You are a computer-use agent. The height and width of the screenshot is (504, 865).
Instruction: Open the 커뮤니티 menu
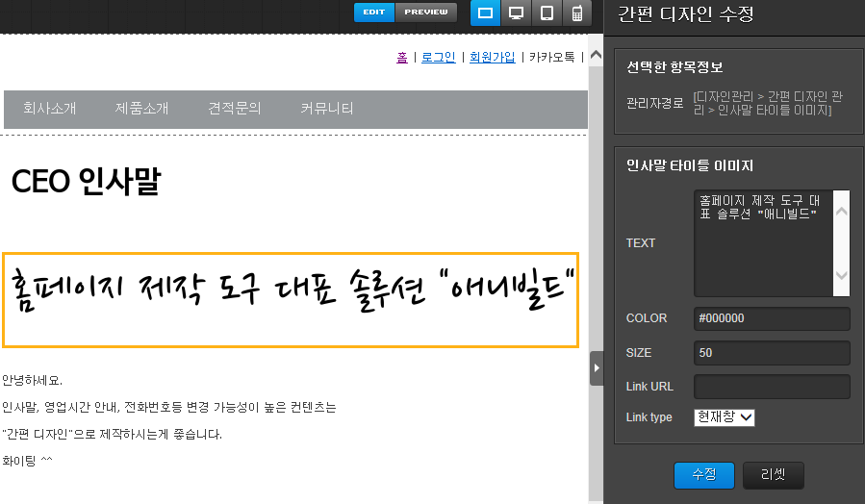[x=326, y=109]
